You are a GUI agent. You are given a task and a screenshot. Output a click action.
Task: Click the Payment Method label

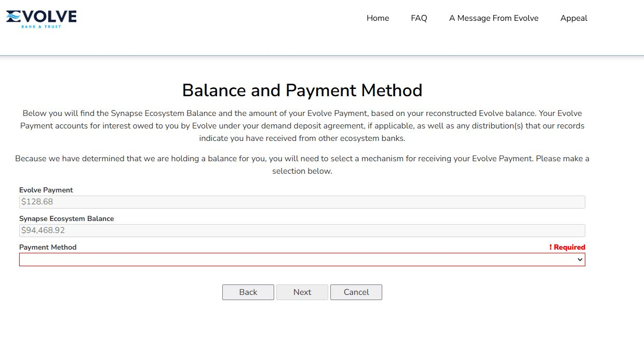48,248
